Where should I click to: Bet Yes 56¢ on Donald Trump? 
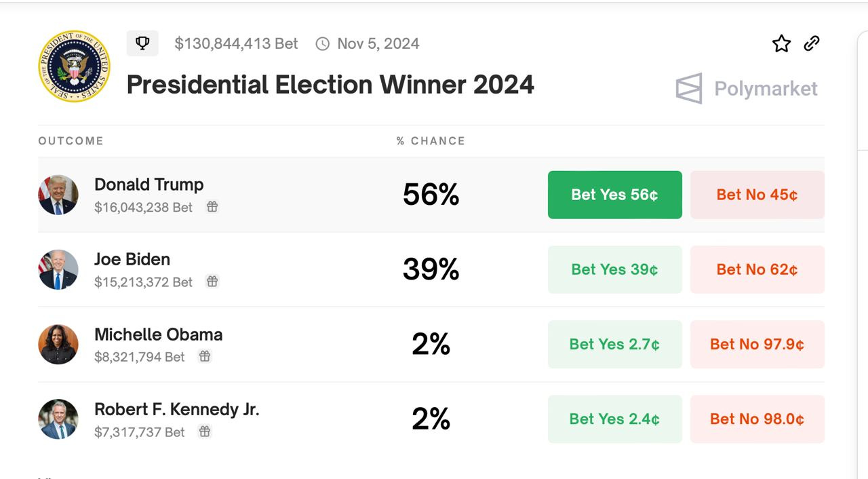pos(614,195)
